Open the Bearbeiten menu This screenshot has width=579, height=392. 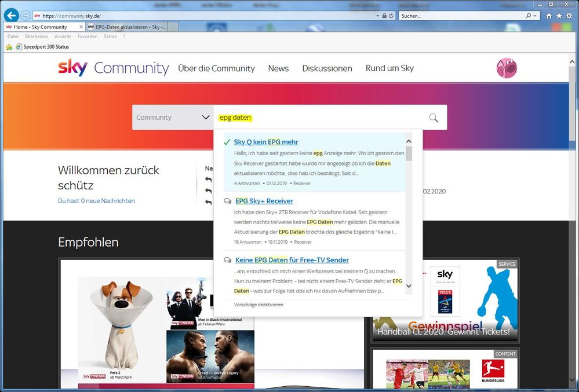(x=37, y=36)
